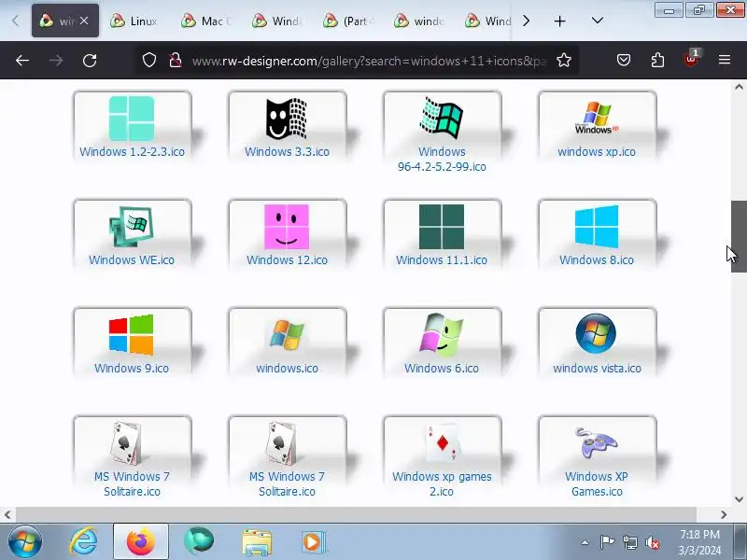Click the pink Windows 12 icon image
Viewport: 747px width, 560px height.
[x=287, y=227]
